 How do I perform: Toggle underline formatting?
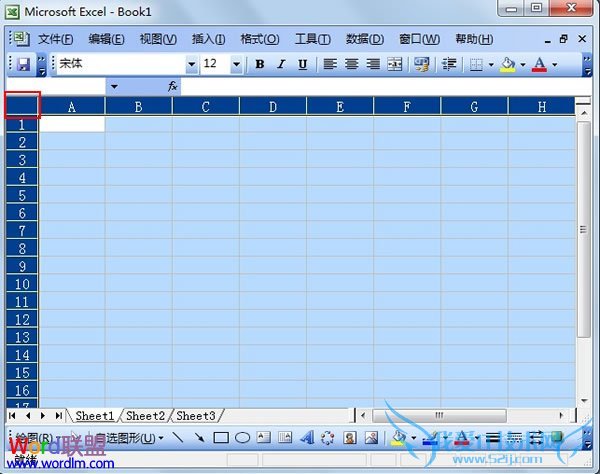[x=303, y=64]
